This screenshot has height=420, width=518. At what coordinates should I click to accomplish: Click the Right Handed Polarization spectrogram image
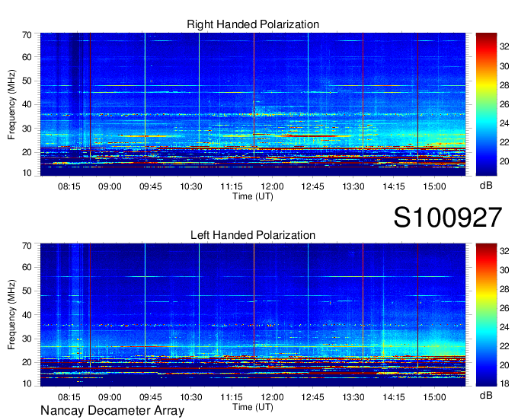pyautogui.click(x=253, y=104)
